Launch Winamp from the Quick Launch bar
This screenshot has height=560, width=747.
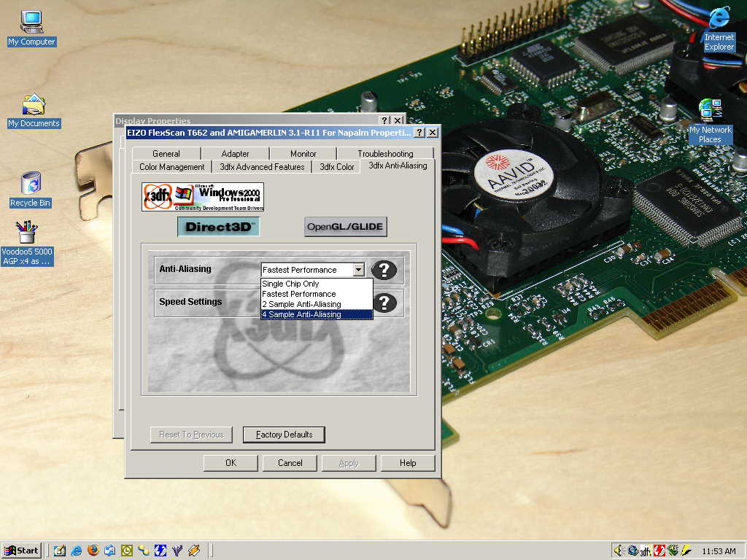pos(194,551)
